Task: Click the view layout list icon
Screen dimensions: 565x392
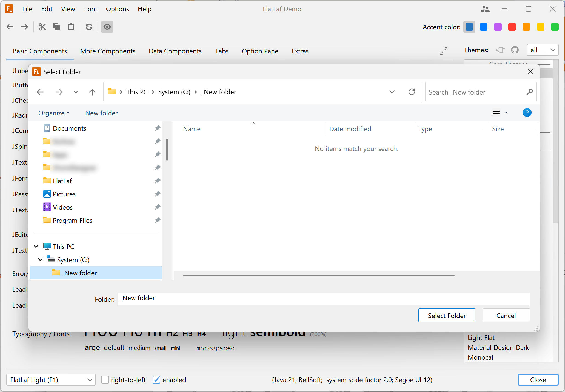Action: click(x=496, y=113)
